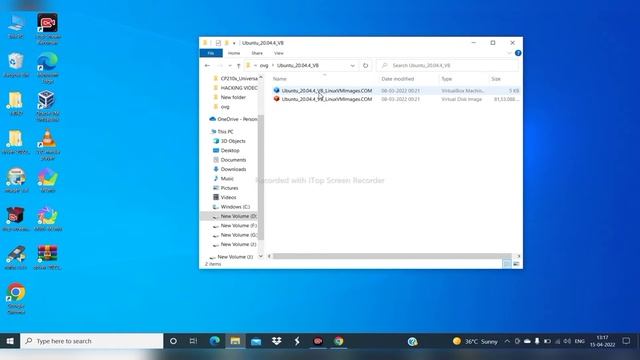Open Task View on the taskbar
The image size is (640, 360).
(193, 341)
